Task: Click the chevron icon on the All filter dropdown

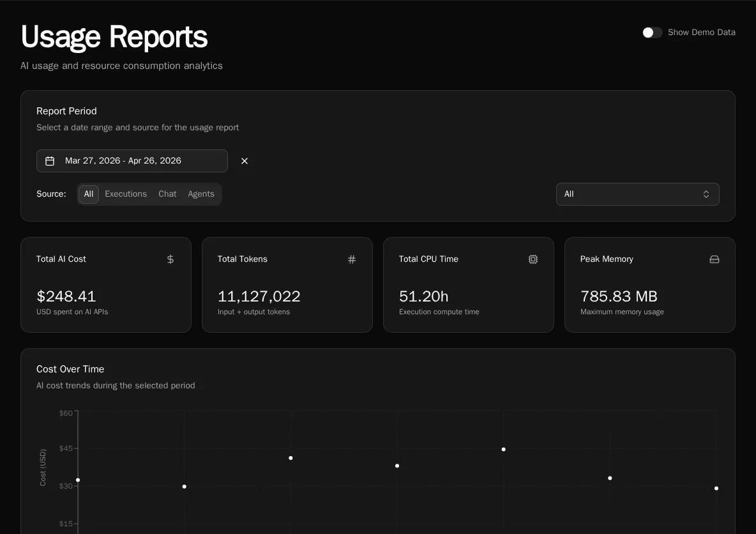Action: click(706, 194)
